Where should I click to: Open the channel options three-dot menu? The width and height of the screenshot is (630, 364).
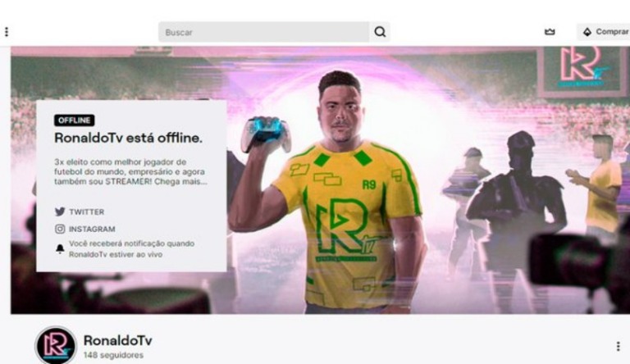(x=618, y=346)
